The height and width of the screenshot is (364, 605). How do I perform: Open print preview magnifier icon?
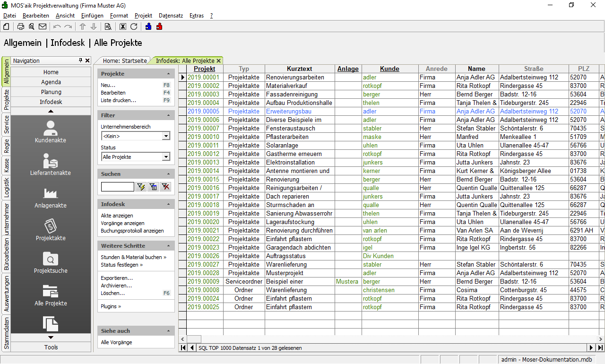pos(32,26)
